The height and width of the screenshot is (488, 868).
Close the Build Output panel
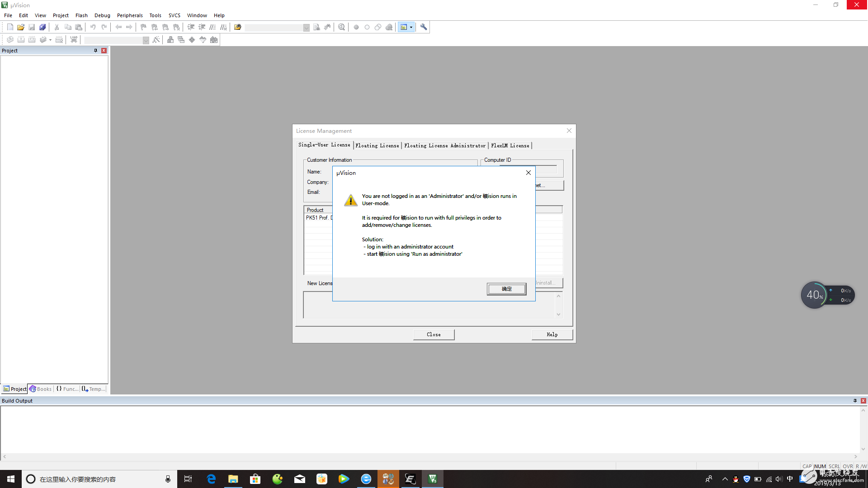pyautogui.click(x=863, y=401)
